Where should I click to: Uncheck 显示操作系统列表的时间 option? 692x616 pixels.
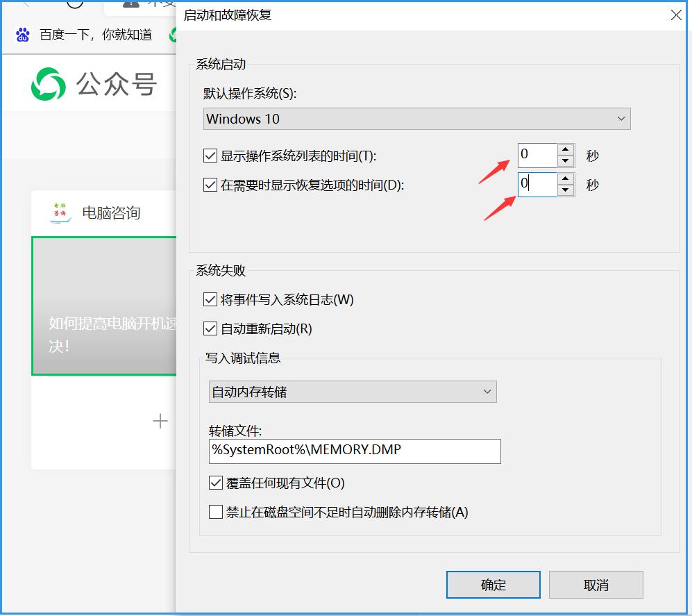[210, 155]
